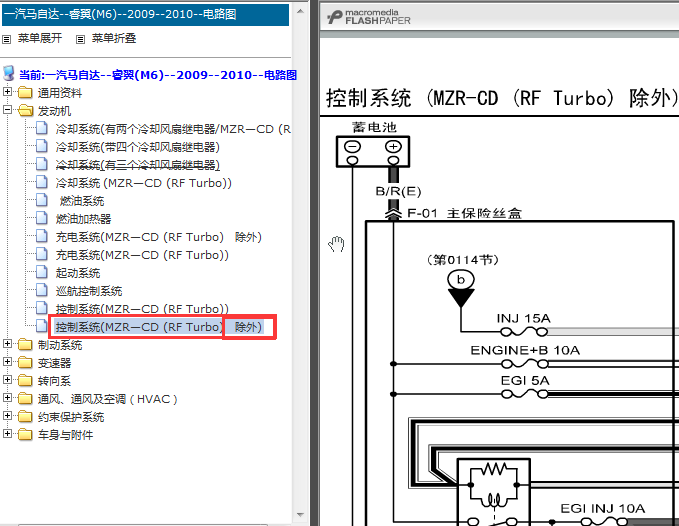Viewport: 679px width, 526px height.
Task: Select the 通用资料 folder label
Action: pyautogui.click(x=60, y=93)
